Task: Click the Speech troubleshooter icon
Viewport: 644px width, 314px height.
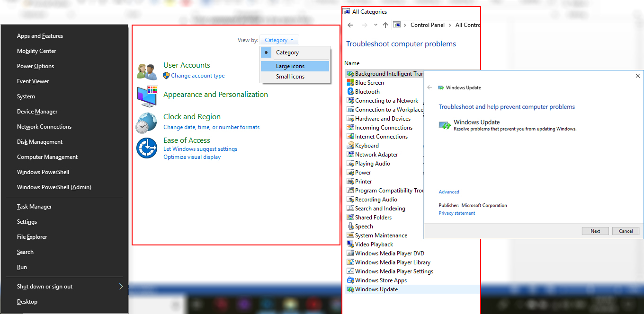Action: point(350,227)
